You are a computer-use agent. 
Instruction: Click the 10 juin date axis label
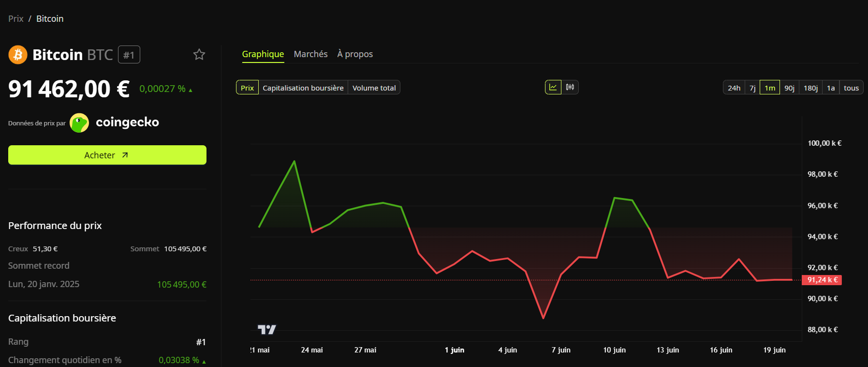[615, 350]
